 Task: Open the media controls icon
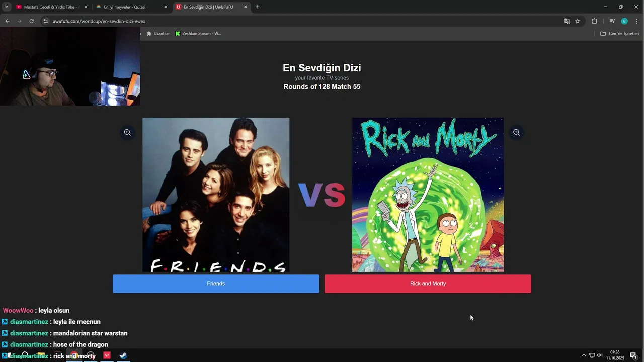pos(612,21)
